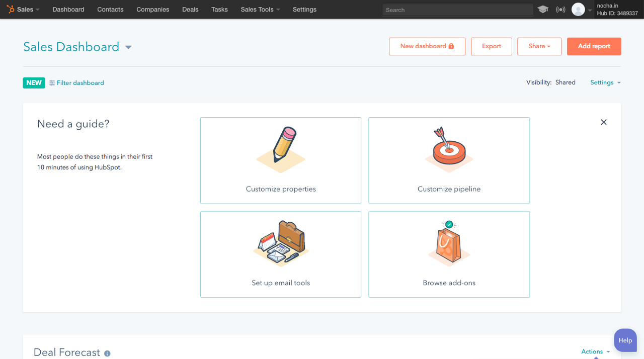This screenshot has width=644, height=359.
Task: Click the HubSpot sprocket logo
Action: click(x=11, y=9)
